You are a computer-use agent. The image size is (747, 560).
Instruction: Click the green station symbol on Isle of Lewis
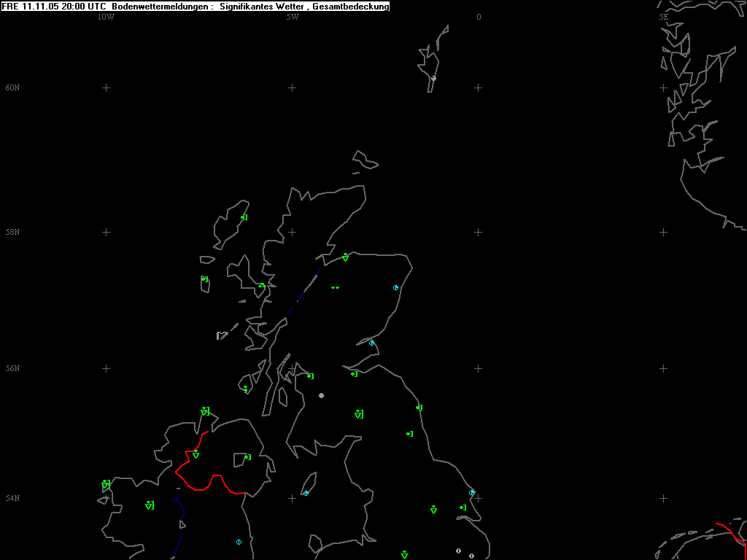tap(244, 217)
